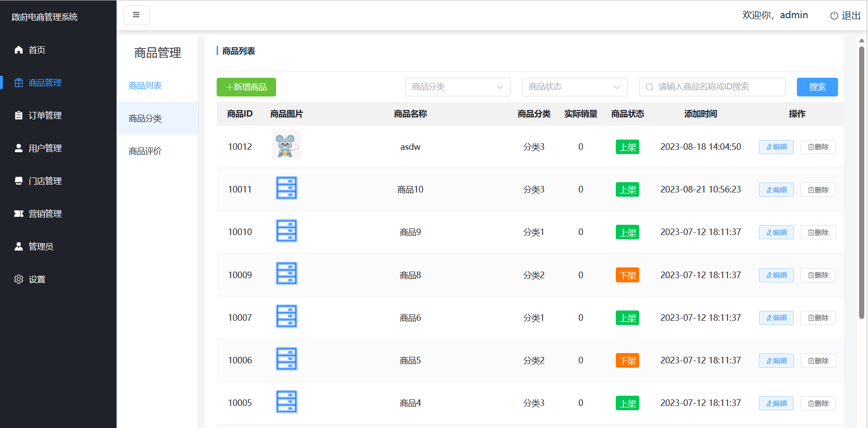The width and height of the screenshot is (868, 428).
Task: Click the blue 搜索 button
Action: 817,87
